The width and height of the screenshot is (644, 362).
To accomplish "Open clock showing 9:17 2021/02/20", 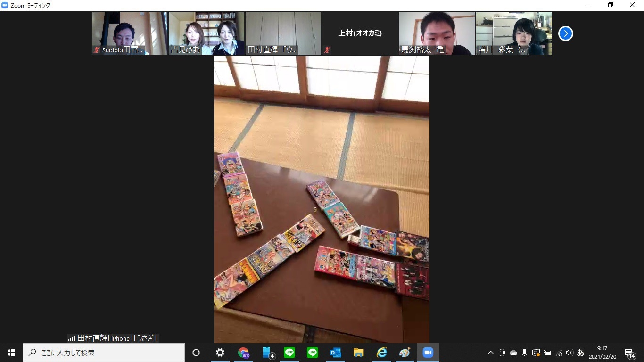I will click(603, 353).
